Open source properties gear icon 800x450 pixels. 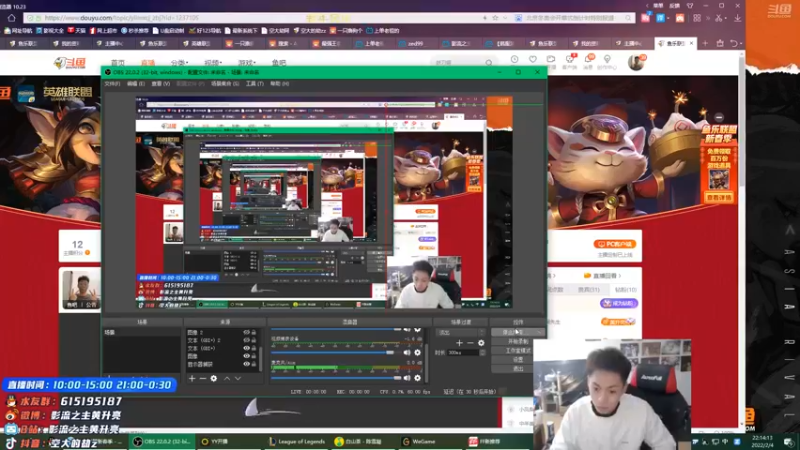click(214, 379)
